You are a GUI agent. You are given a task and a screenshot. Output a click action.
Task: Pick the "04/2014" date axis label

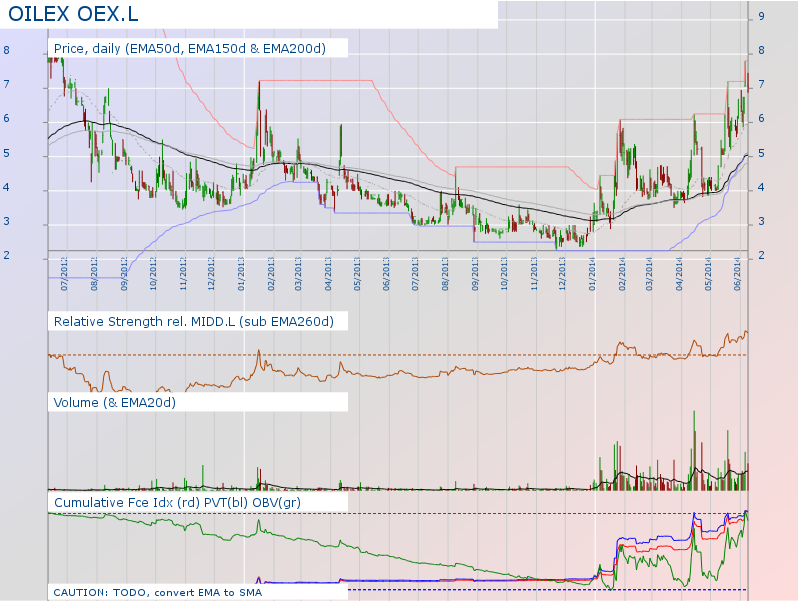[680, 274]
